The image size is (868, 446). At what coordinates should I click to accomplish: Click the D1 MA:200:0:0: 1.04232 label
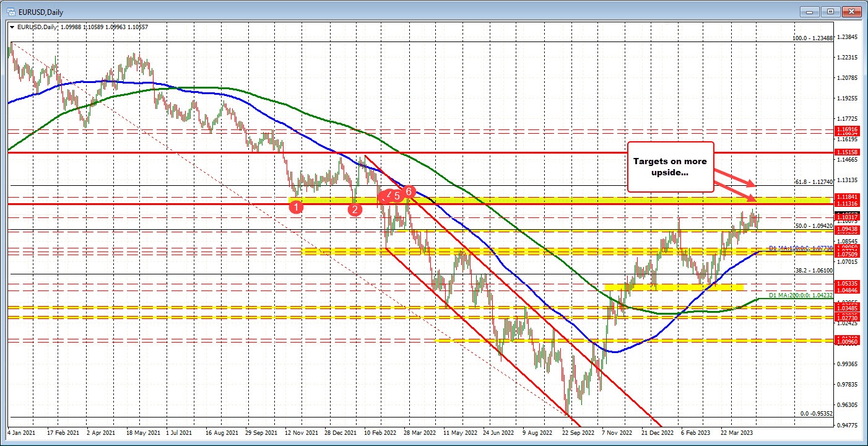[x=801, y=295]
